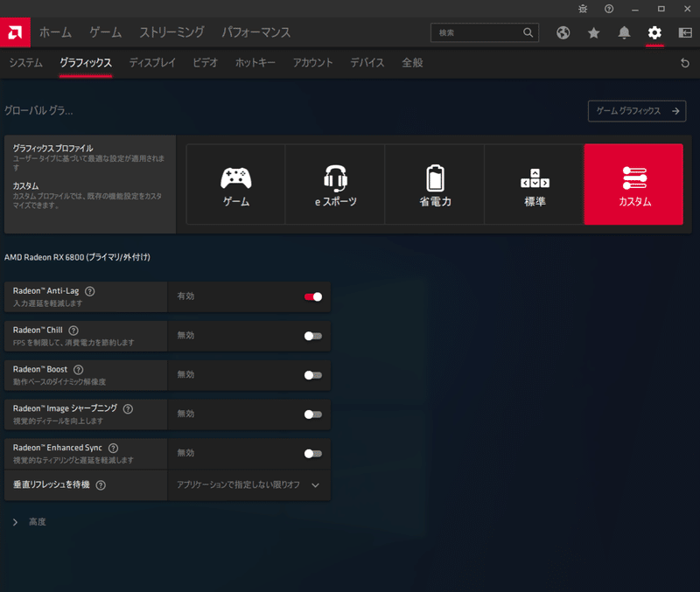
Task: Go to the ストリーミング menu
Action: point(171,32)
